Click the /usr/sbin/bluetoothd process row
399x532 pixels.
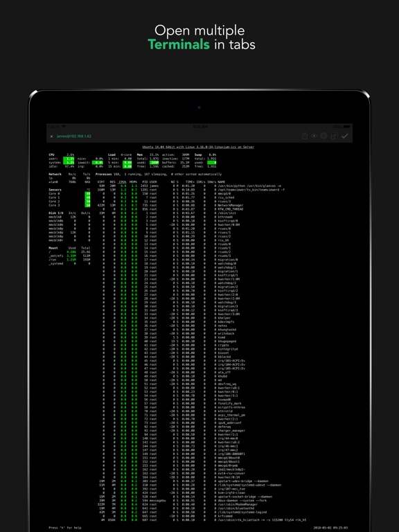[177, 508]
